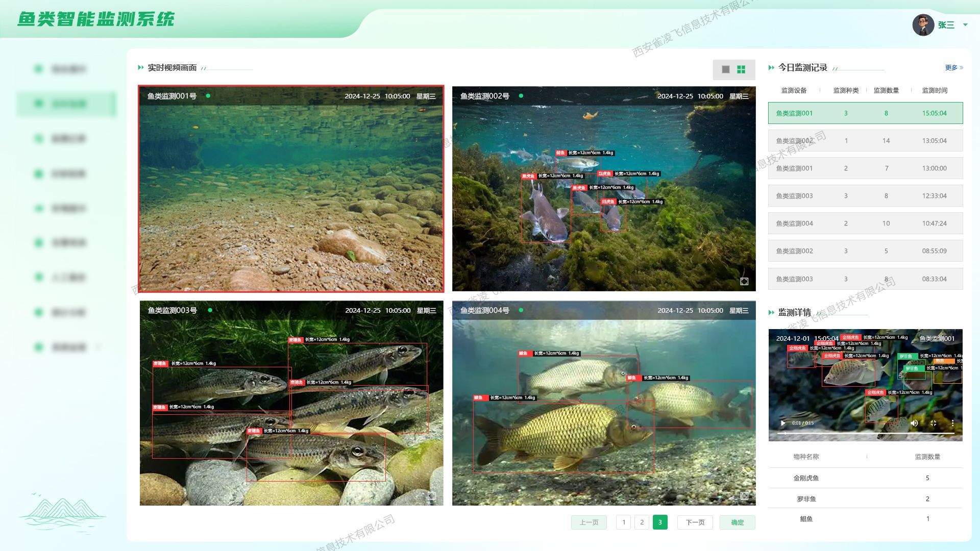Expand 鱼类监测002号 video to fullscreen
Image resolution: width=980 pixels, height=551 pixels.
744,282
